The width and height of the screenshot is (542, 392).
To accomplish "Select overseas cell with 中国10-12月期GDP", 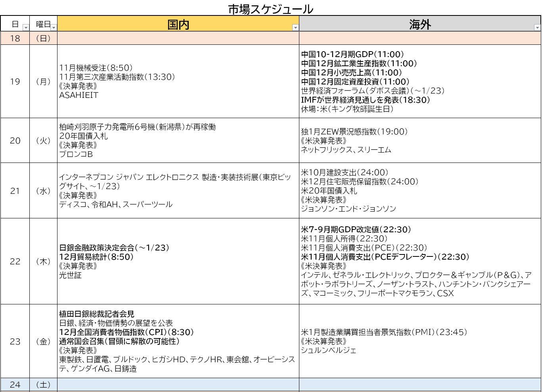I will pyautogui.click(x=420, y=82).
